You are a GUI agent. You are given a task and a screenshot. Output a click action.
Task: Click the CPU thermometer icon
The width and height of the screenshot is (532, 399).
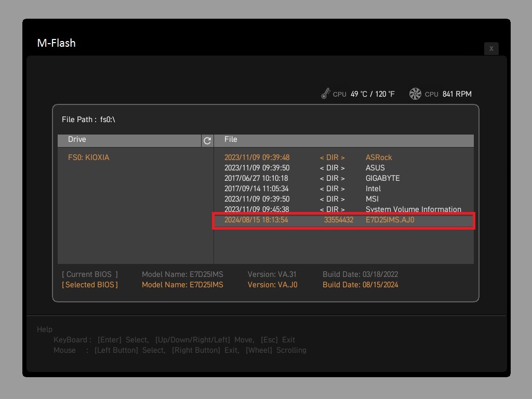click(x=326, y=94)
